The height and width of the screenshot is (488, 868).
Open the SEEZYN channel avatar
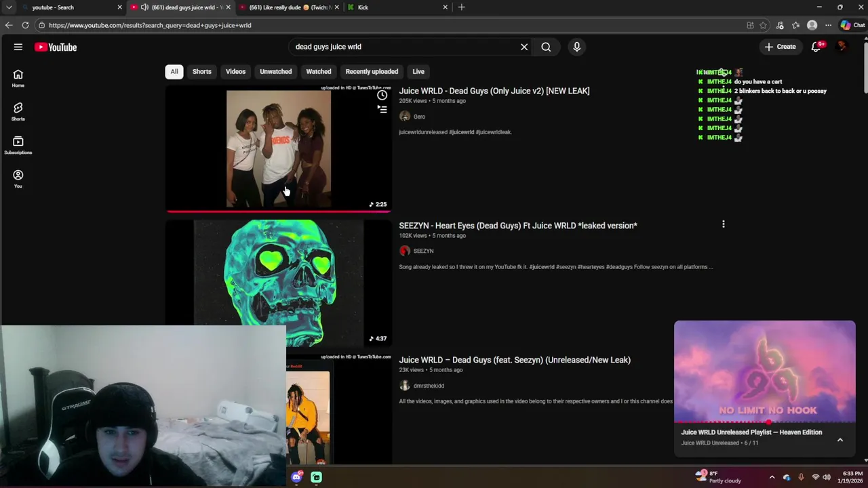tap(405, 251)
